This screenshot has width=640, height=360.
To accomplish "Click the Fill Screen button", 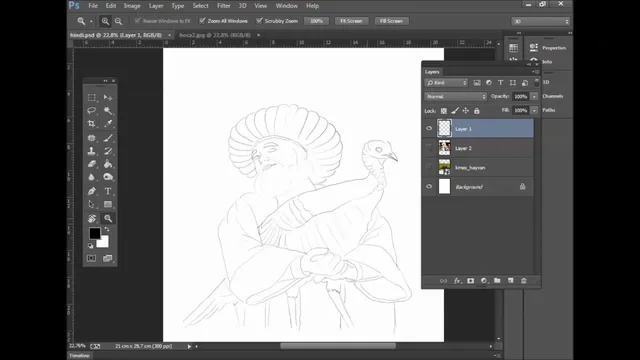I will pyautogui.click(x=391, y=21).
